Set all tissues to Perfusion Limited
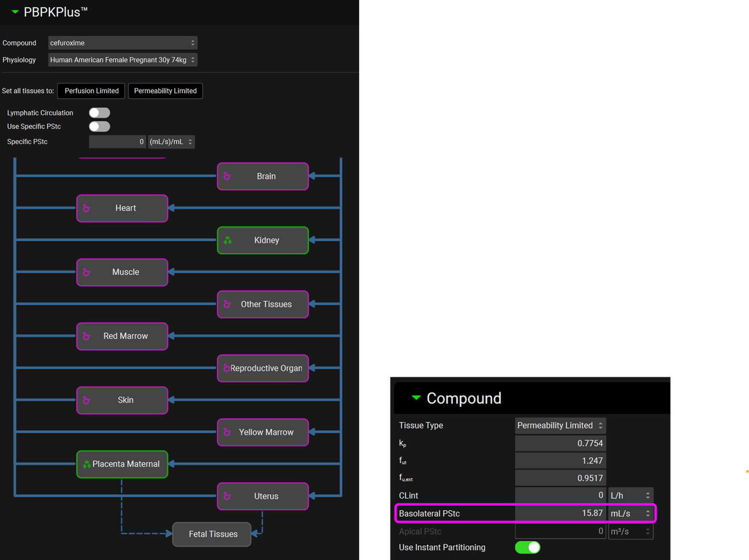Image resolution: width=749 pixels, height=560 pixels. [x=91, y=91]
